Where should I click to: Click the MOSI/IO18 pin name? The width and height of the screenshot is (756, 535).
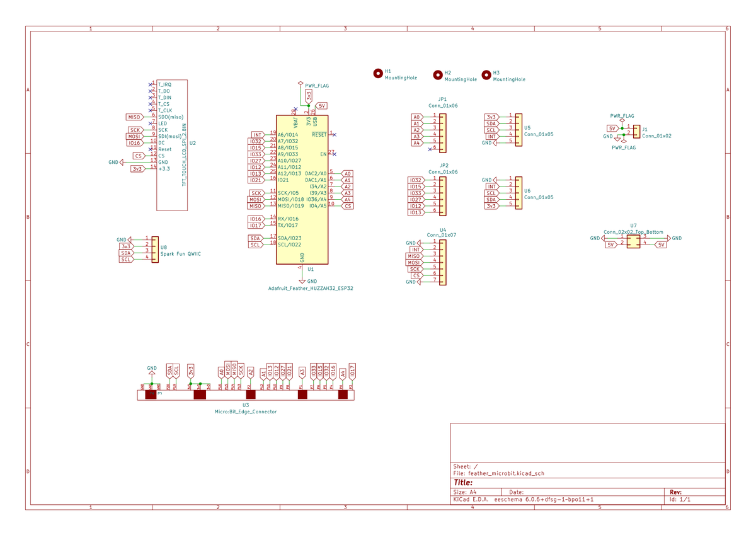coord(290,199)
